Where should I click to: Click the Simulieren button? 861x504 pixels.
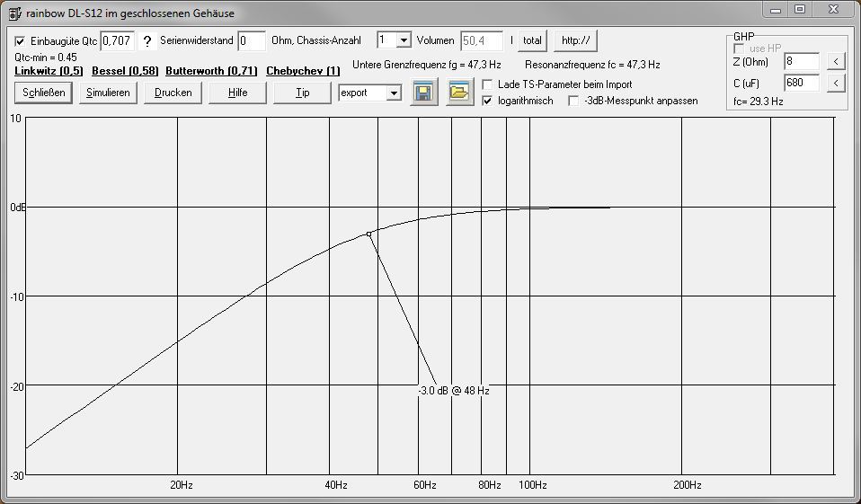pos(108,93)
